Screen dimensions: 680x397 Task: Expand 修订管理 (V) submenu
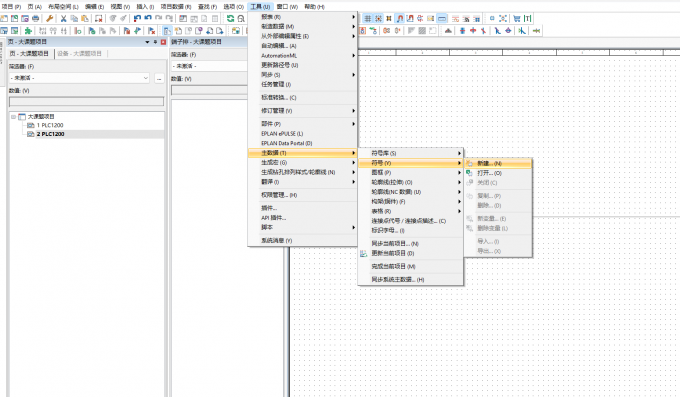click(302, 111)
